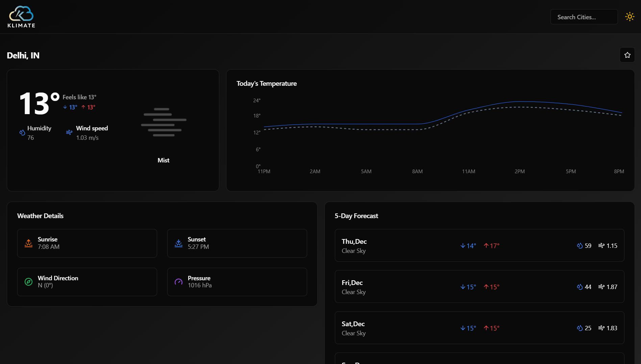Click the sunrise icon

(x=29, y=243)
